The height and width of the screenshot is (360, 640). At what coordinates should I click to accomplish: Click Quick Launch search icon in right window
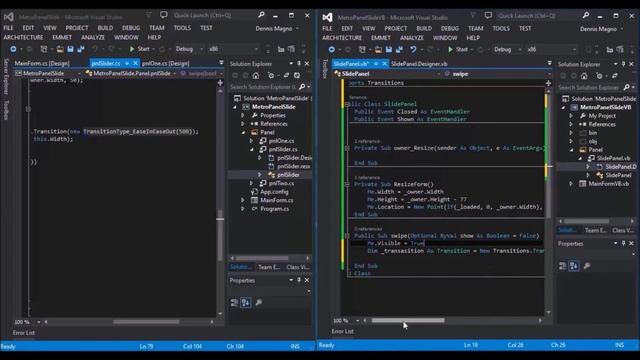[586, 16]
